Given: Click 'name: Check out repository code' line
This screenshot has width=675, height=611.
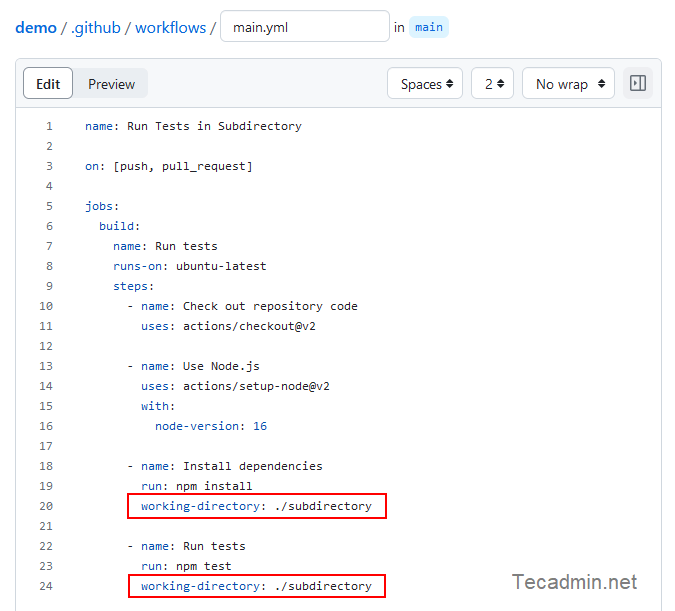Looking at the screenshot, I should (x=243, y=306).
